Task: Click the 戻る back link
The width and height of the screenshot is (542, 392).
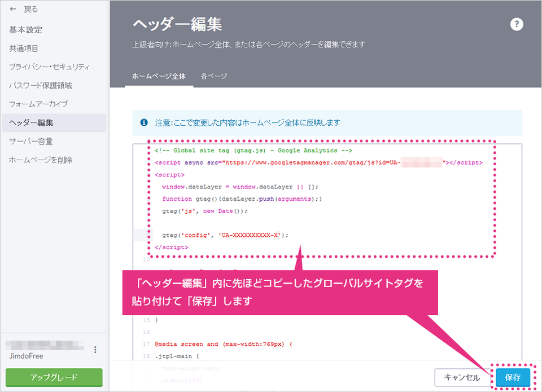Action: tap(30, 9)
